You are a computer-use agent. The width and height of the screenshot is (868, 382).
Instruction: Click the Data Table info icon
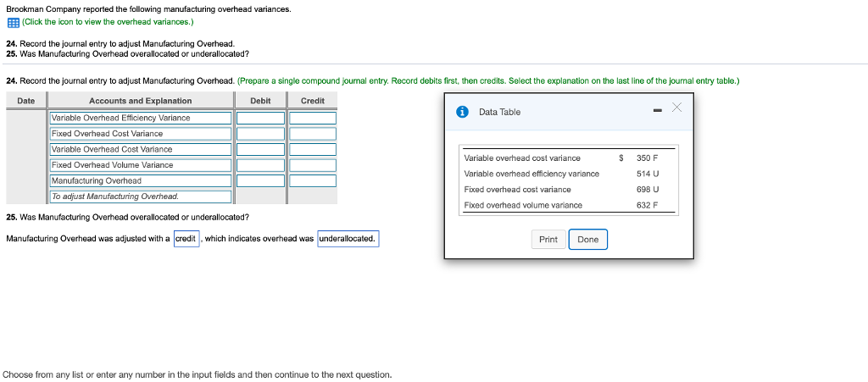(462, 112)
